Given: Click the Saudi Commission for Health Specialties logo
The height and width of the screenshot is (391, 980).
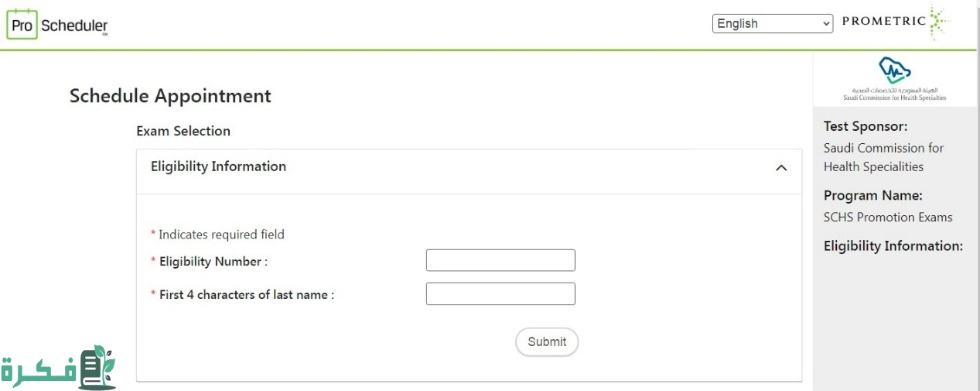Looking at the screenshot, I should 894,80.
